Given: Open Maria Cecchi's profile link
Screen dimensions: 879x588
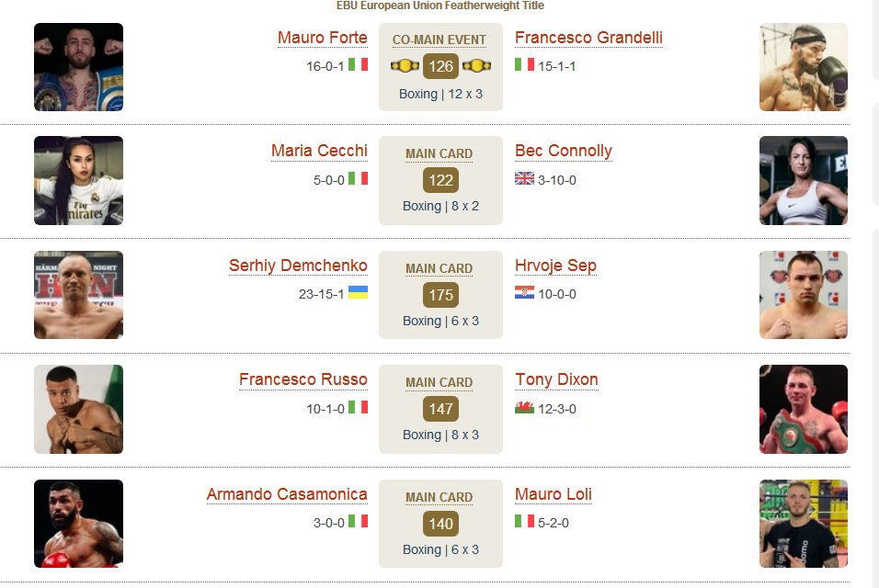Looking at the screenshot, I should [319, 151].
